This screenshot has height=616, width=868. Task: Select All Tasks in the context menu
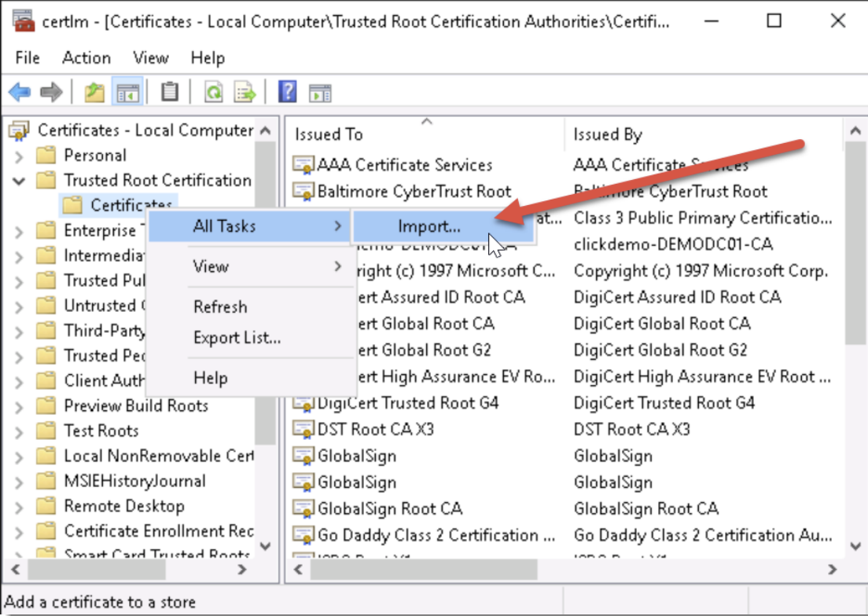(x=249, y=226)
